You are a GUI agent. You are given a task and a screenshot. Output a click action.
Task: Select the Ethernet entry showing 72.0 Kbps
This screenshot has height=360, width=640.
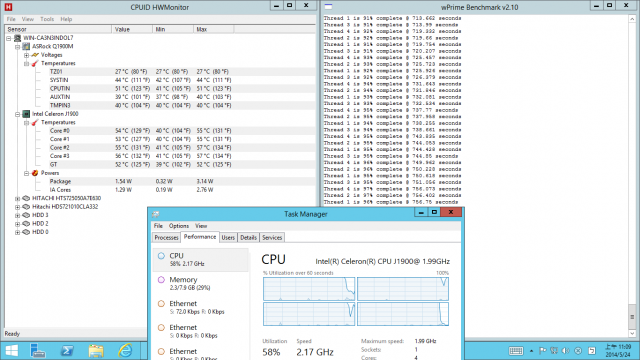coord(200,307)
